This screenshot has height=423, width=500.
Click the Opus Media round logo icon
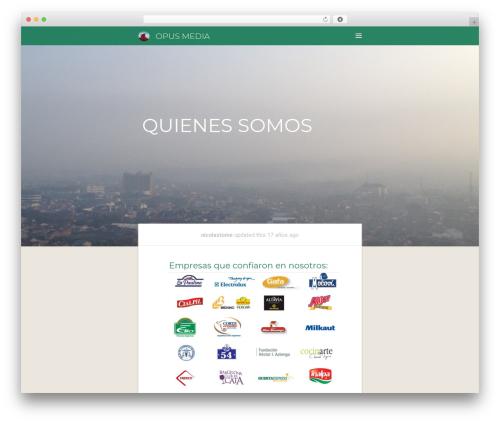[x=144, y=36]
